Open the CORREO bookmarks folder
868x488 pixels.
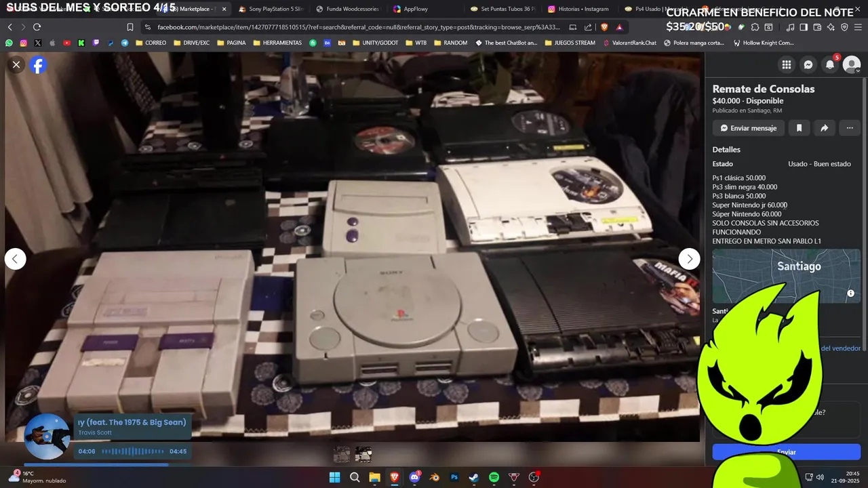[x=151, y=43]
